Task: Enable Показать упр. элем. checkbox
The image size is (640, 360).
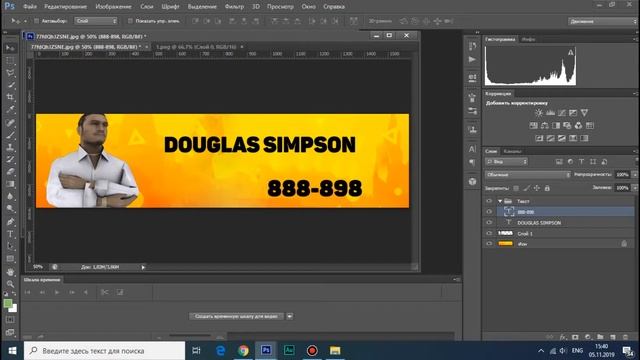Action: (x=130, y=21)
